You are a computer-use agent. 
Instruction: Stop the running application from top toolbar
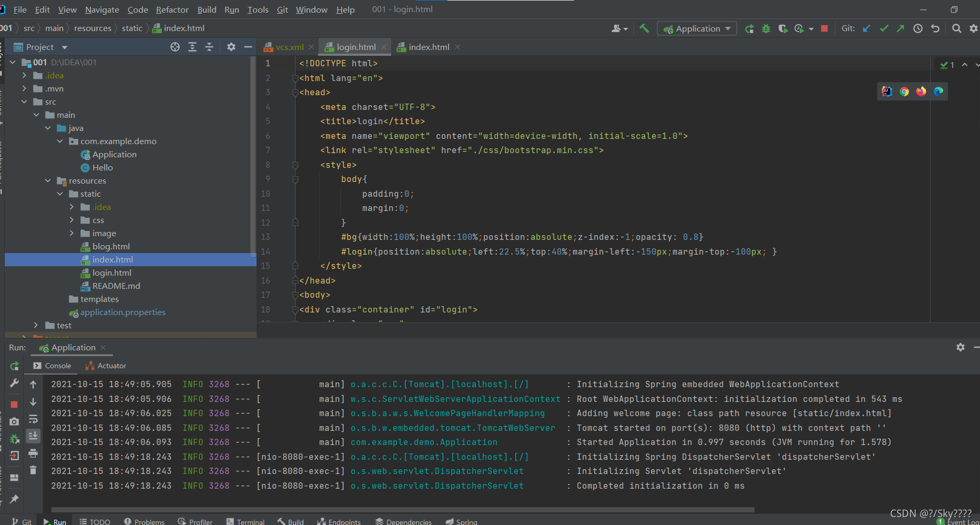pos(824,28)
